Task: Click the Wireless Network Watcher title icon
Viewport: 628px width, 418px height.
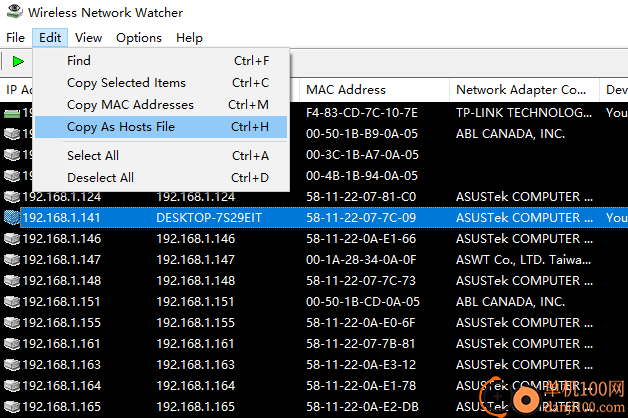Action: coord(14,11)
